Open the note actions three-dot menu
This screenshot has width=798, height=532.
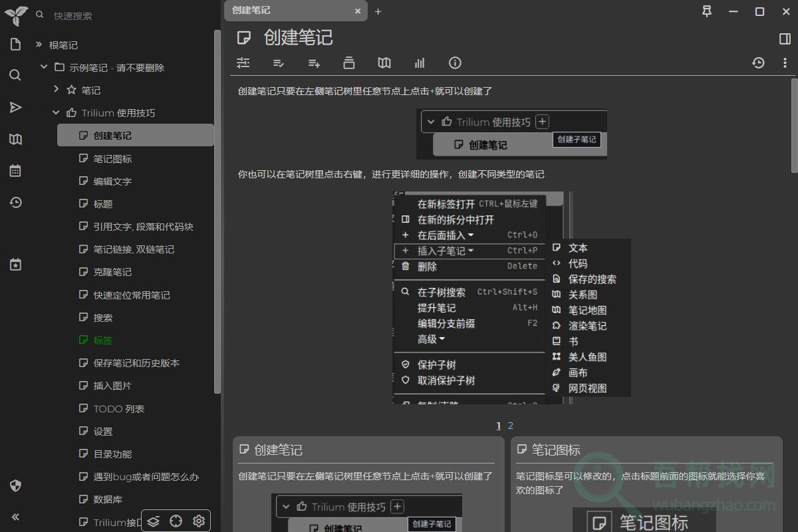pos(785,63)
